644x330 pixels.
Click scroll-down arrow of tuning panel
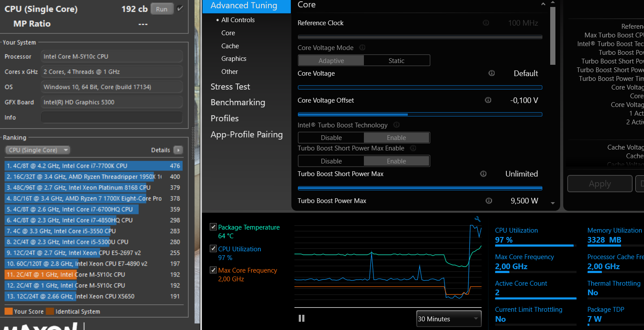click(552, 203)
